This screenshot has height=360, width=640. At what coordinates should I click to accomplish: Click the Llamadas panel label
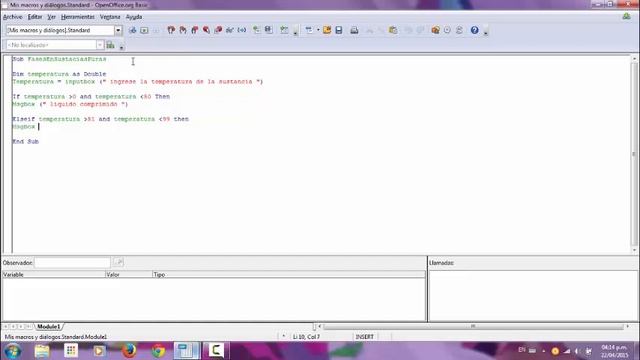pyautogui.click(x=441, y=263)
